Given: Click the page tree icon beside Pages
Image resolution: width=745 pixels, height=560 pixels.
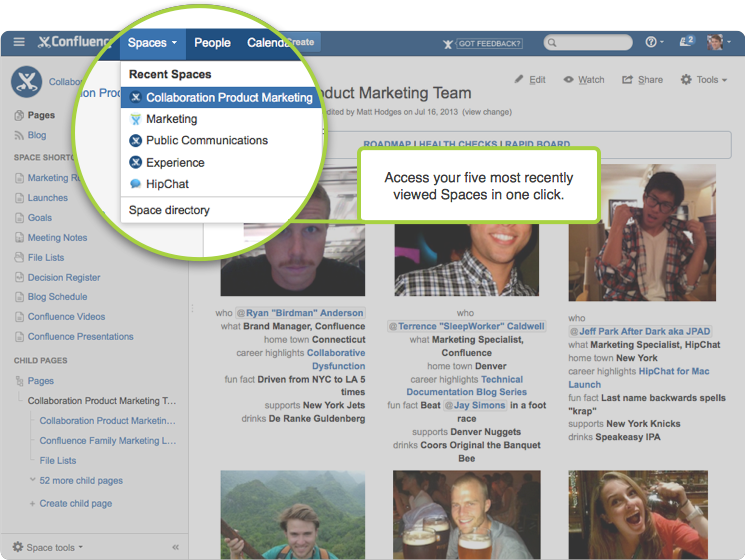Looking at the screenshot, I should pos(19,381).
